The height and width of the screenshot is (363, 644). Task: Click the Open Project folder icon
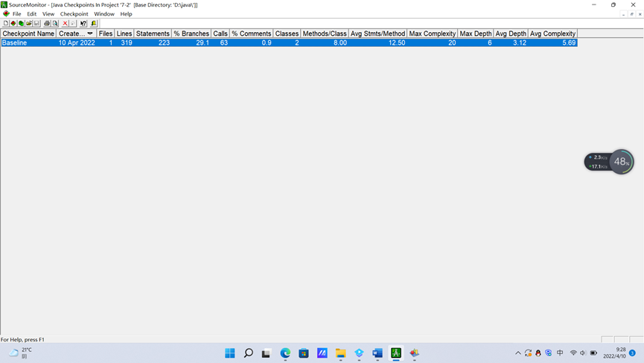tap(29, 23)
